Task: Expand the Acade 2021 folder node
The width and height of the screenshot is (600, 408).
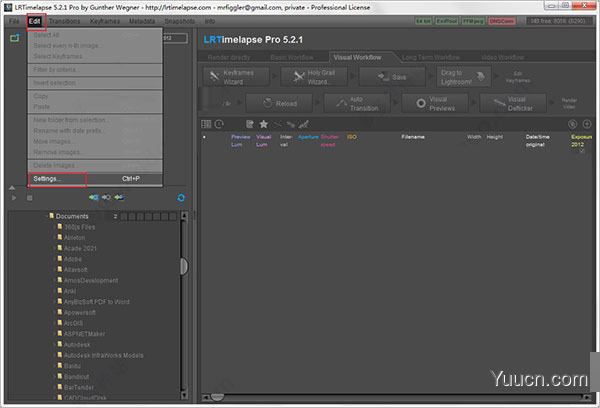Action: 54,248
